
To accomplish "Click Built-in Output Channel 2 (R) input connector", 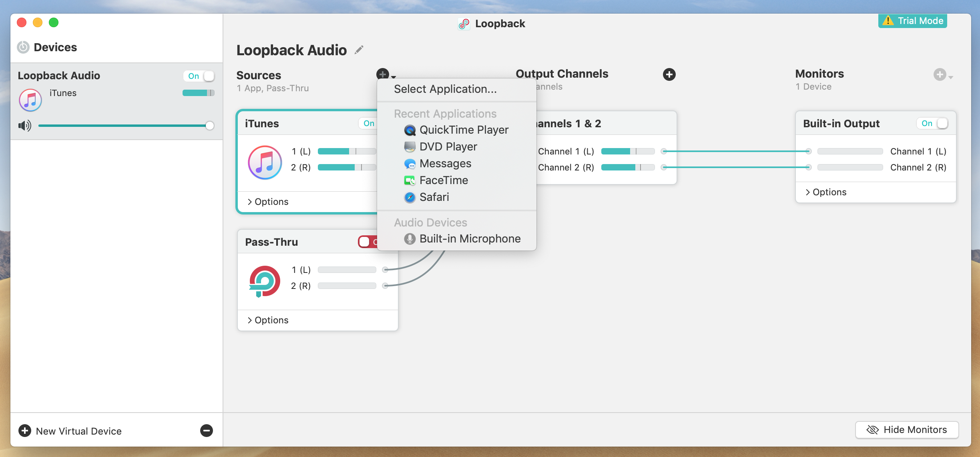I will pyautogui.click(x=809, y=167).
